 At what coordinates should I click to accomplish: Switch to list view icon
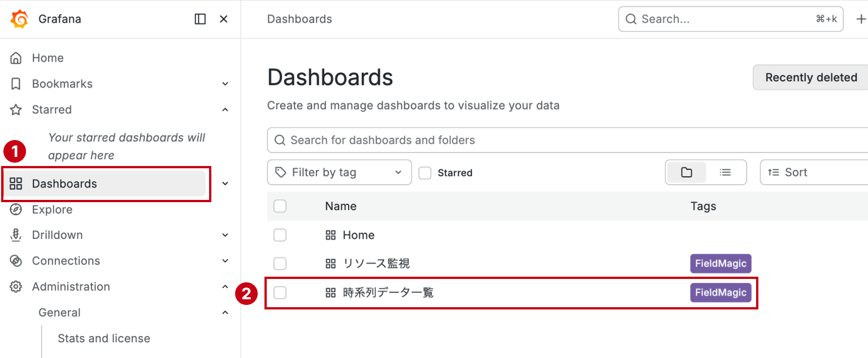[726, 172]
